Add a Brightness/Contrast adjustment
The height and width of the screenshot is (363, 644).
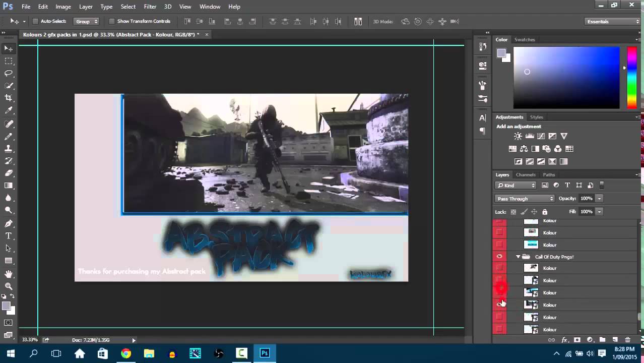pos(518,136)
